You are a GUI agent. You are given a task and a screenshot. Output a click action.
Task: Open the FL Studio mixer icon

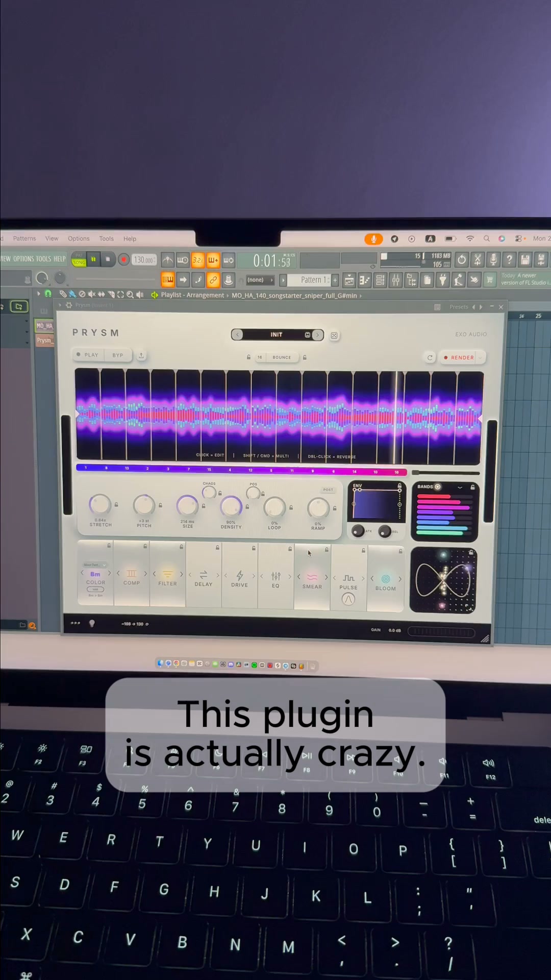coord(396,280)
